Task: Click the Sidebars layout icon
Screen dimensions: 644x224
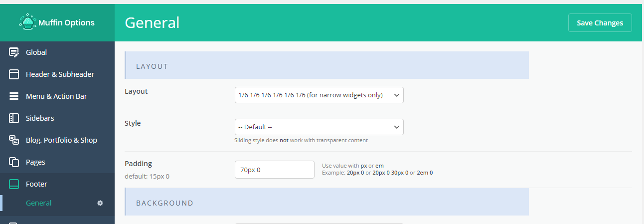Action: pyautogui.click(x=14, y=118)
